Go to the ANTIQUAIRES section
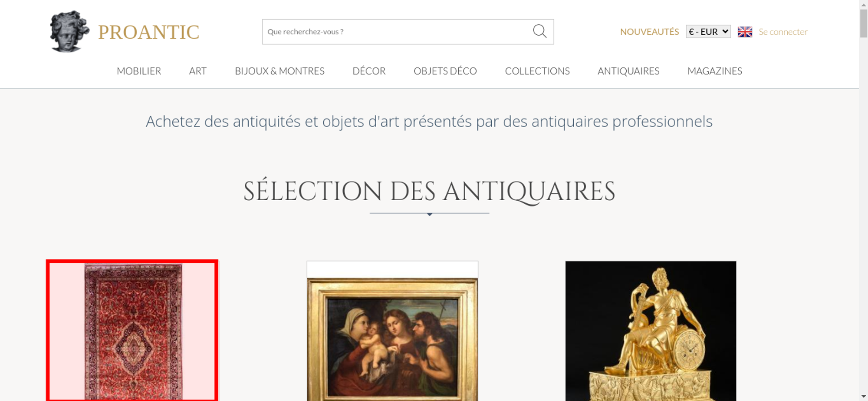 point(628,71)
